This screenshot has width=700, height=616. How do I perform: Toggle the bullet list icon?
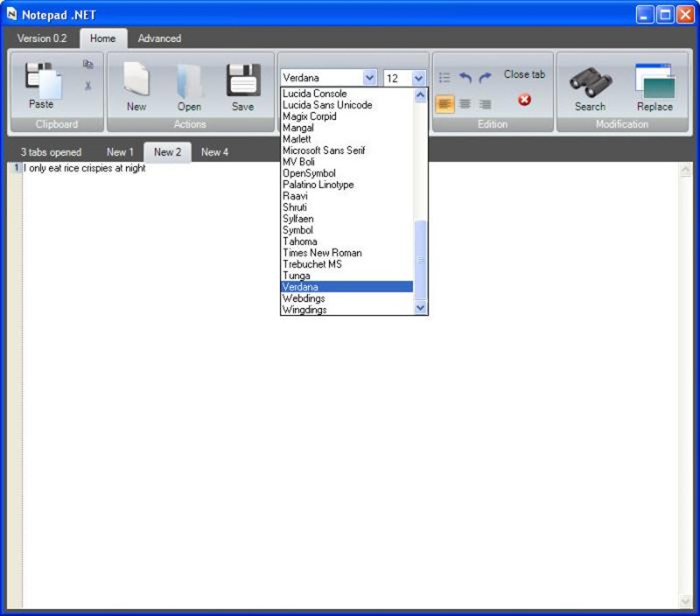[444, 78]
